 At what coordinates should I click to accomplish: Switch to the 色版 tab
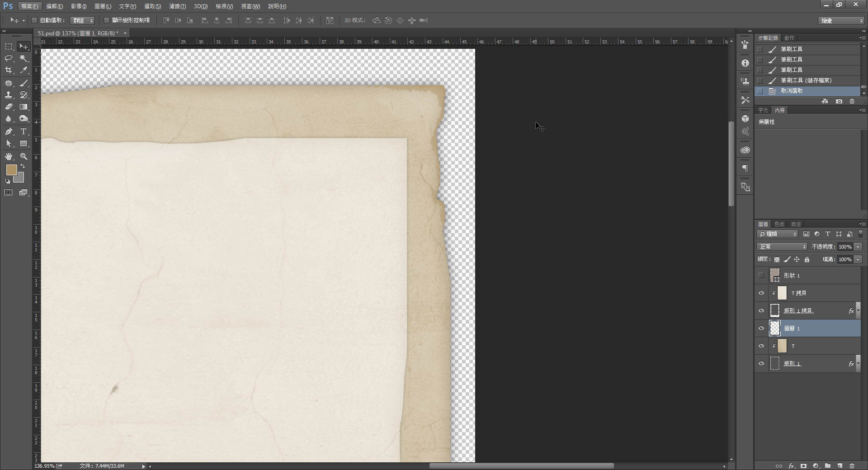779,224
